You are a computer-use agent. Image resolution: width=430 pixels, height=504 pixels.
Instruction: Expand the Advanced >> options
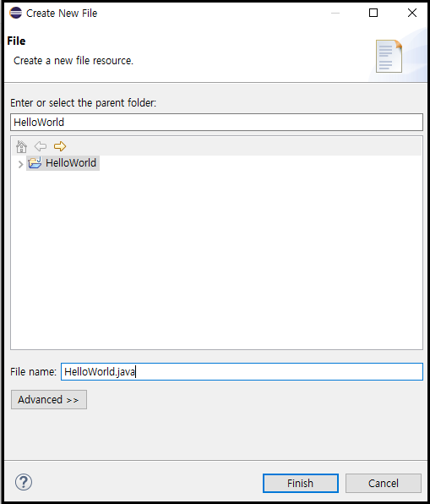click(49, 399)
